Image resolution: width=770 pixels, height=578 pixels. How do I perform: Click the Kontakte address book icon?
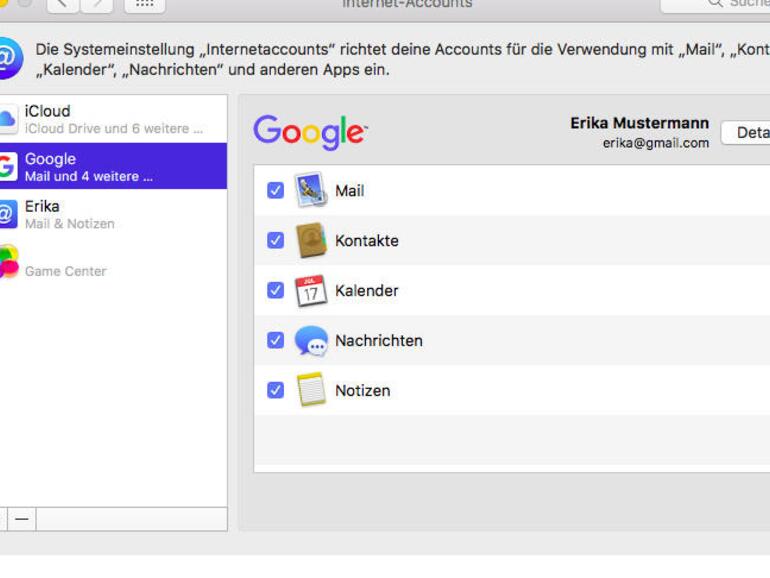(311, 240)
